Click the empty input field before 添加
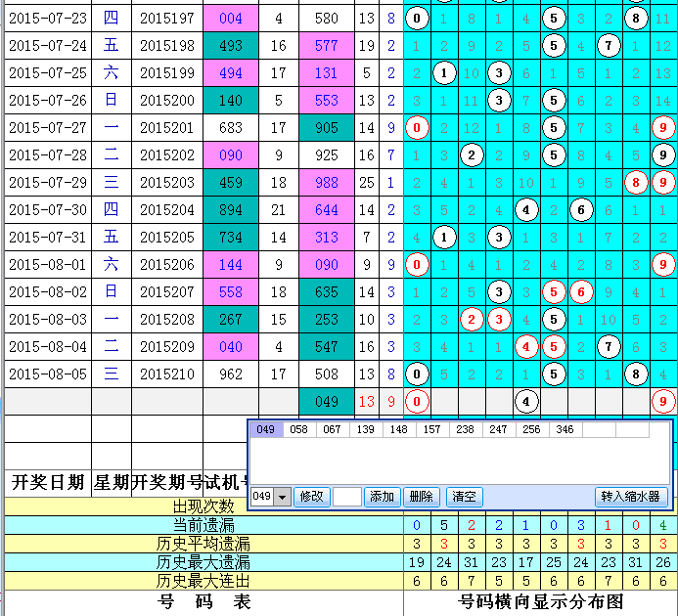 pos(347,497)
